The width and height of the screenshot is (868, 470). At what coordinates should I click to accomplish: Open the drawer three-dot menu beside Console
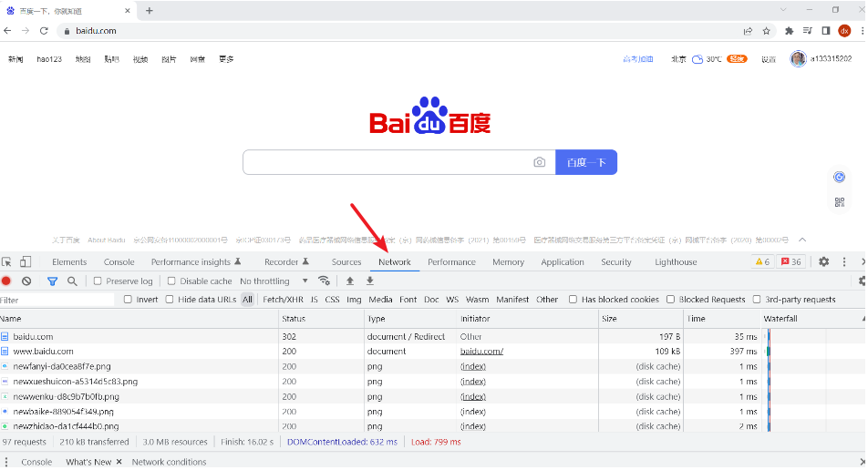click(6, 462)
